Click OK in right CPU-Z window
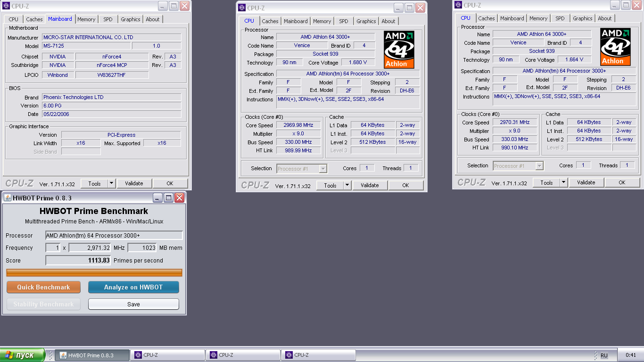 [x=622, y=182]
